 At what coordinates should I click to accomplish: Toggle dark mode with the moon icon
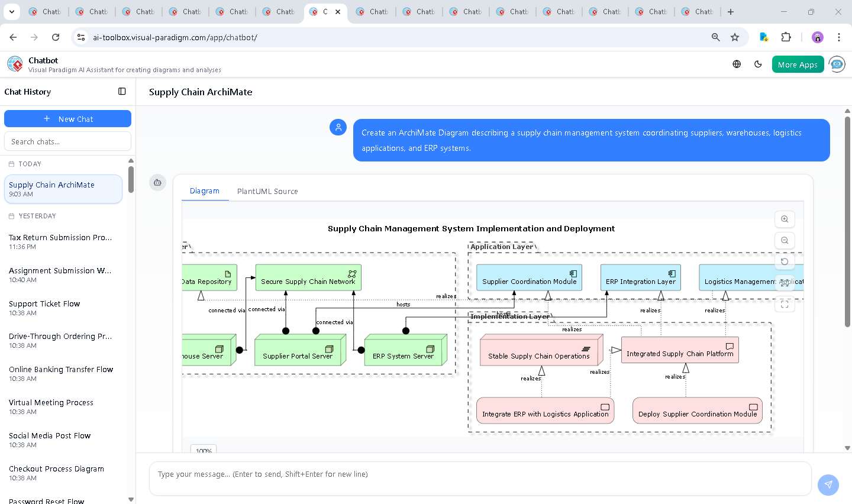[x=758, y=64]
